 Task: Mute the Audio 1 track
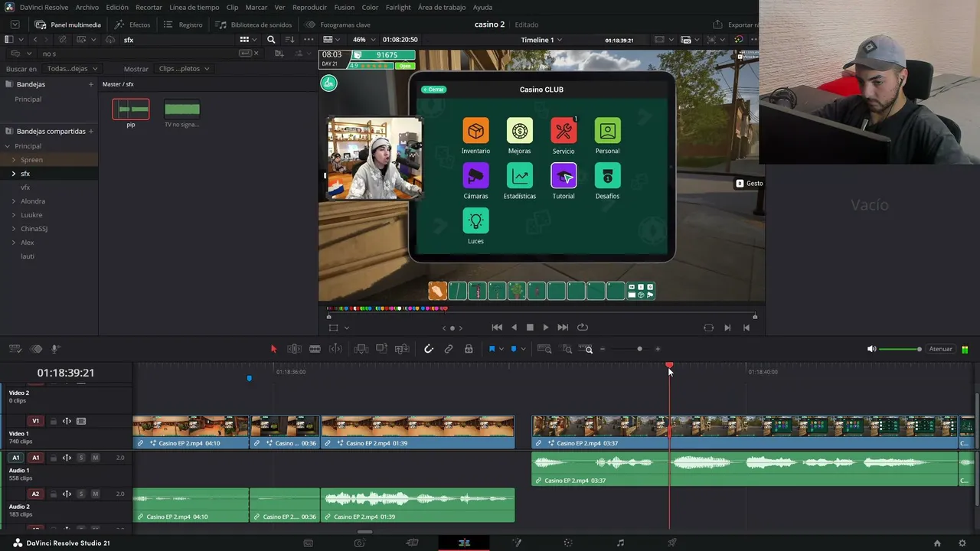[95, 458]
